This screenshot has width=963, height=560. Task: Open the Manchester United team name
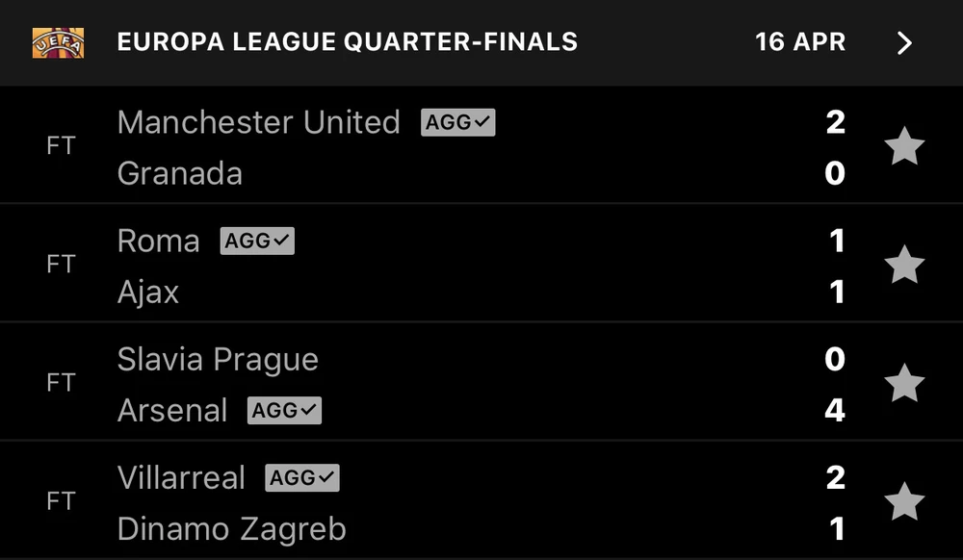258,122
